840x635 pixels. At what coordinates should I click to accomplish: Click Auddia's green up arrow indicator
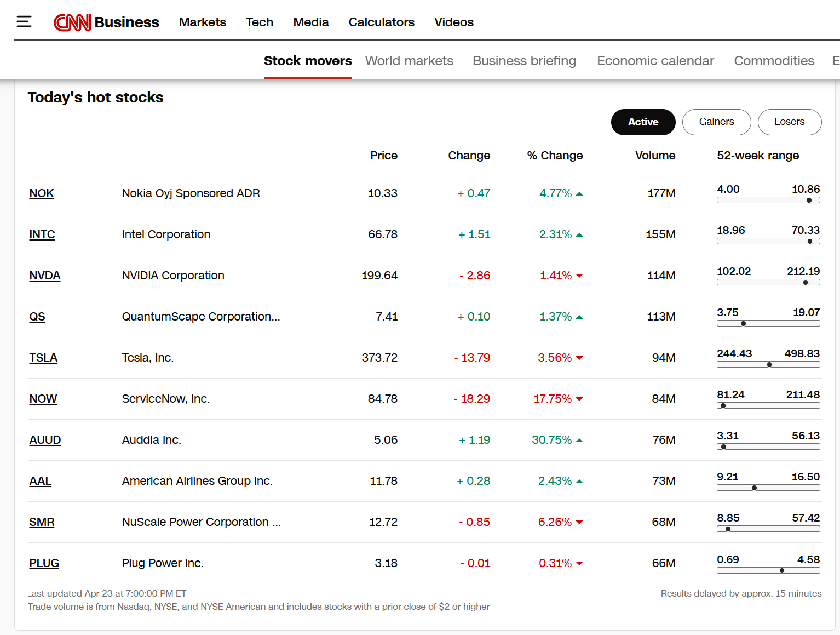pyautogui.click(x=579, y=441)
